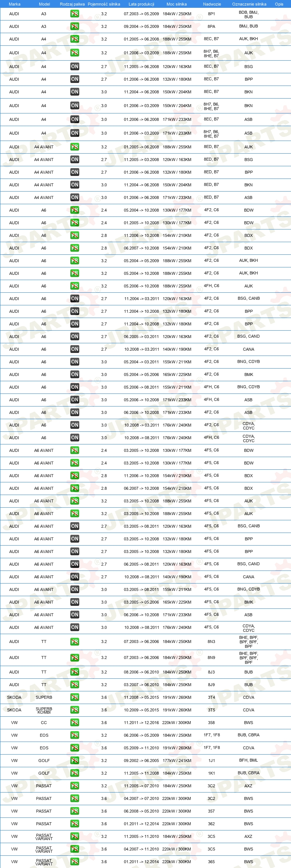291x868 pixels.
Task: Click petrol icon in Audi A3 8P1 row
Action: (74, 14)
